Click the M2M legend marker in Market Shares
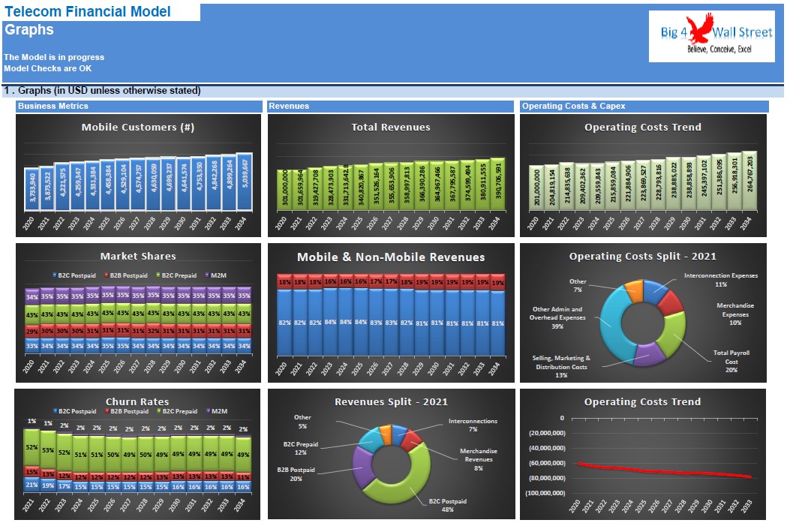Image resolution: width=790 pixels, height=532 pixels. coord(207,275)
